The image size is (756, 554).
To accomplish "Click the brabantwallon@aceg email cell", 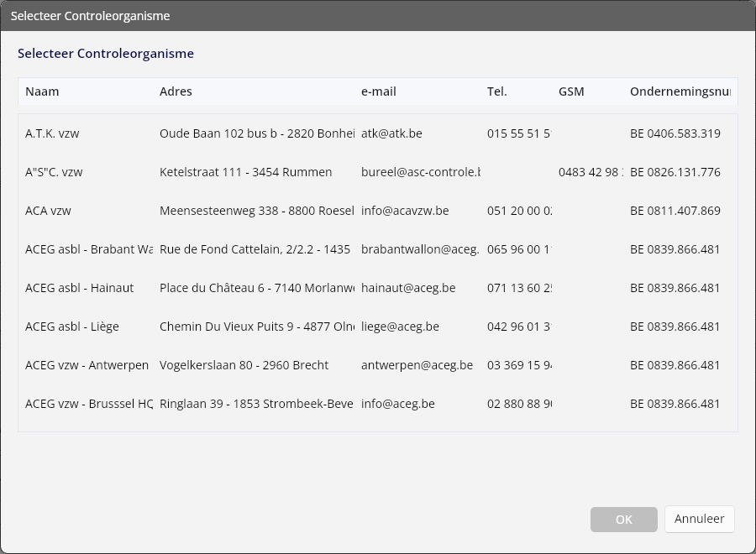I will (420, 249).
